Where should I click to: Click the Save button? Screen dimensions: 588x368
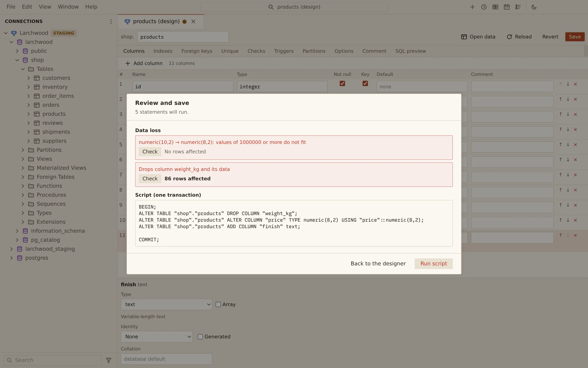[575, 37]
